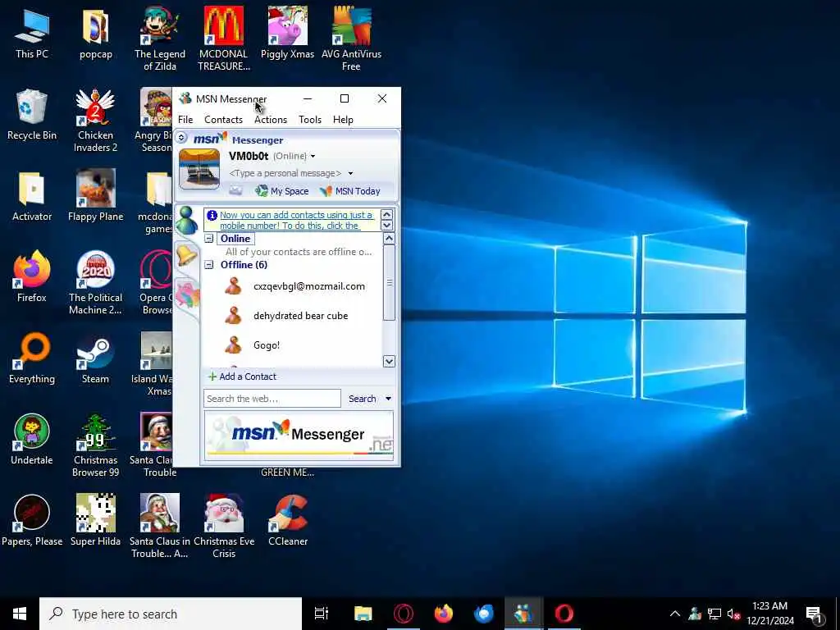Click the taskbar search box
This screenshot has width=840, height=630.
point(171,614)
